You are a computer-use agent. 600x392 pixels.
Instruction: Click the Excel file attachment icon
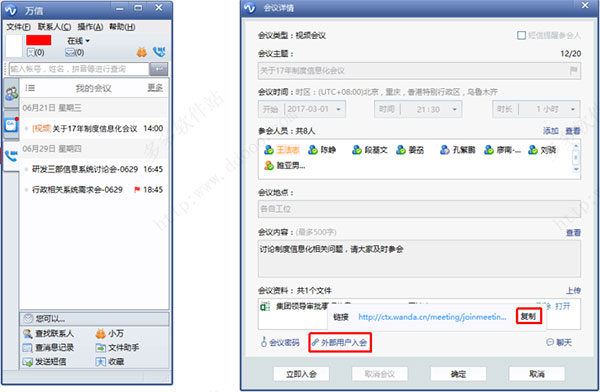[265, 307]
